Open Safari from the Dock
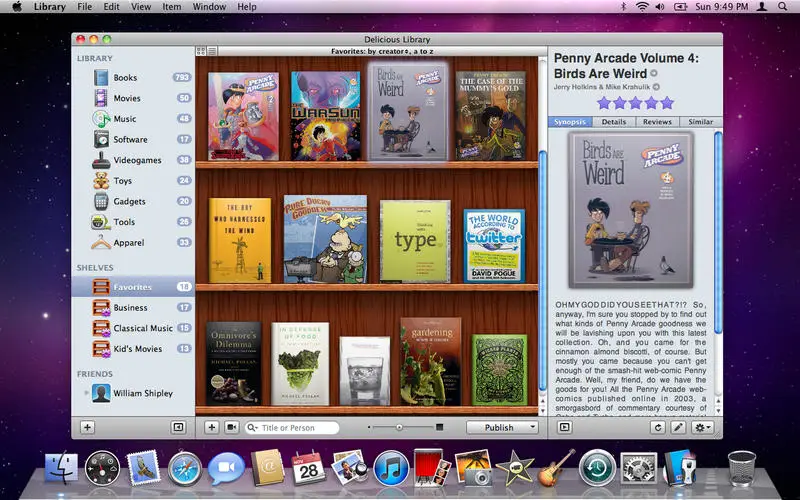The height and width of the screenshot is (500, 800). (x=185, y=469)
